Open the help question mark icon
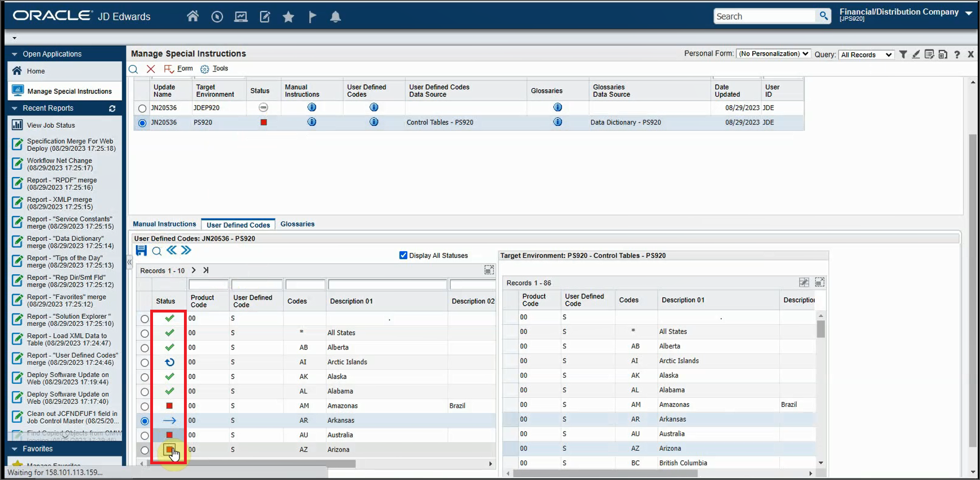The width and height of the screenshot is (980, 480). [x=957, y=55]
